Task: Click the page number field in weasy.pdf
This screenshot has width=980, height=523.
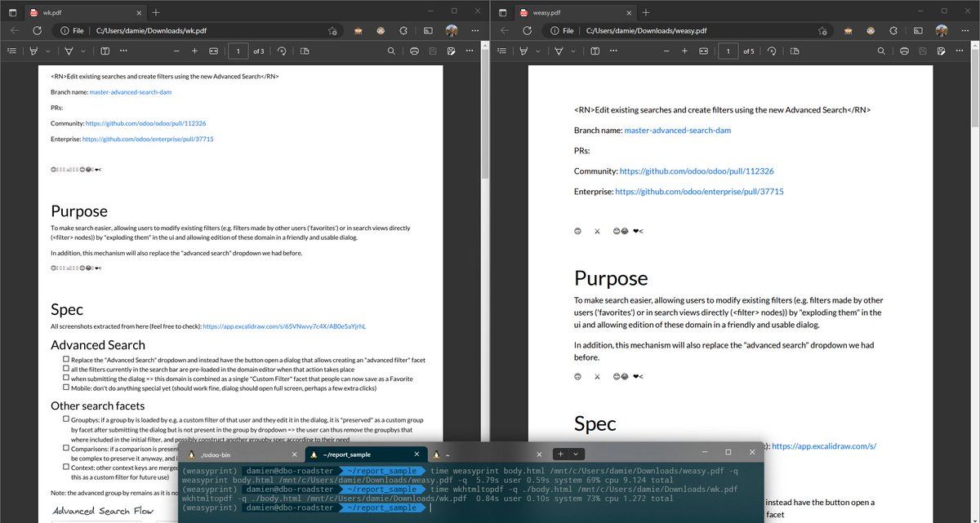Action: pos(728,51)
